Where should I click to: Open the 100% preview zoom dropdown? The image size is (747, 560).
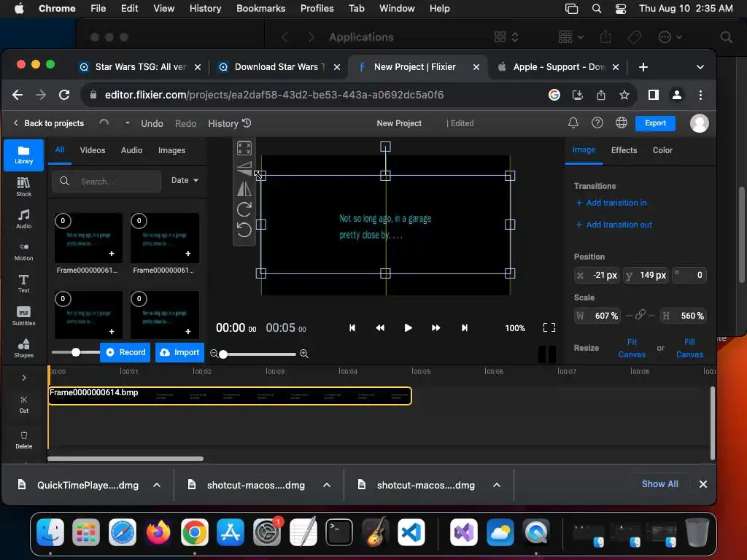[x=515, y=328]
